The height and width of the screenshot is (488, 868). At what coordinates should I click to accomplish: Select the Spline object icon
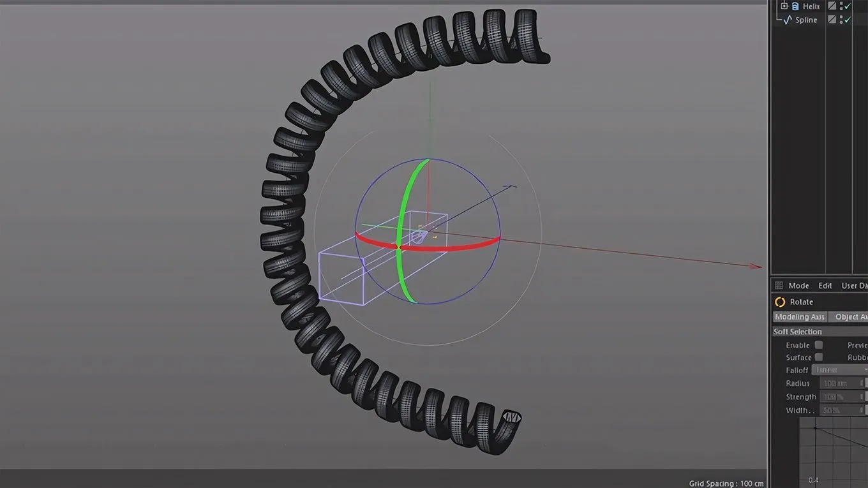click(x=788, y=19)
